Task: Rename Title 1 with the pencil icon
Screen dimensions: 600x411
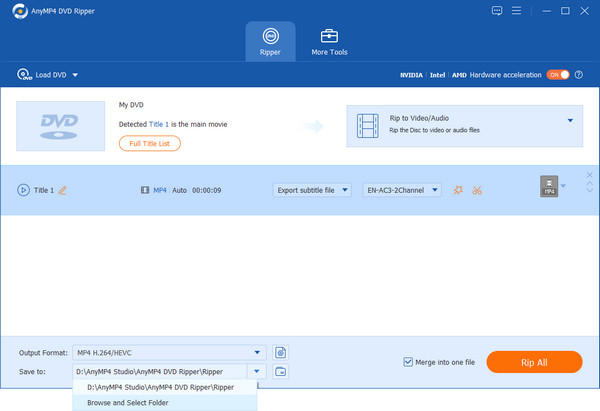Action: (x=63, y=190)
